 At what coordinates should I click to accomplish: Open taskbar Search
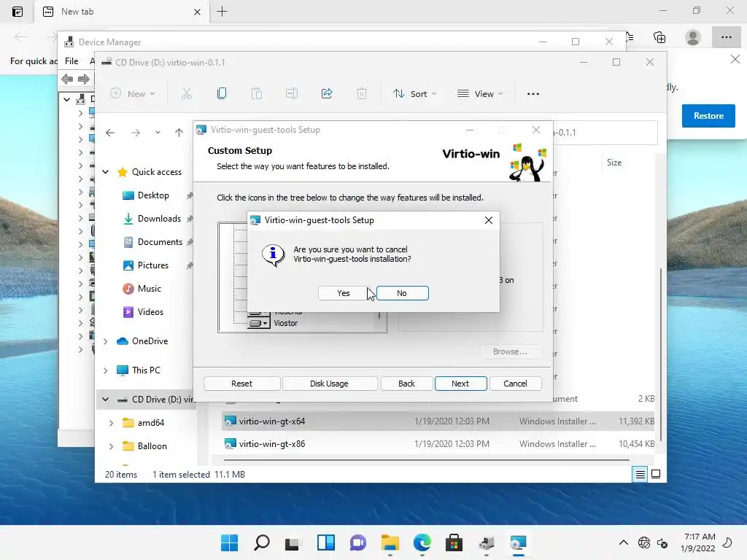tap(262, 542)
